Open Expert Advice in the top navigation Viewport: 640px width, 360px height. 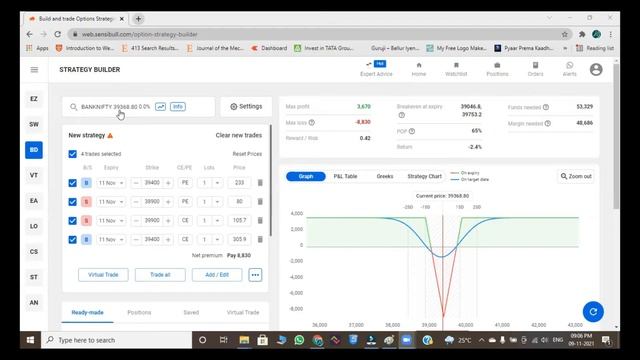(x=376, y=69)
